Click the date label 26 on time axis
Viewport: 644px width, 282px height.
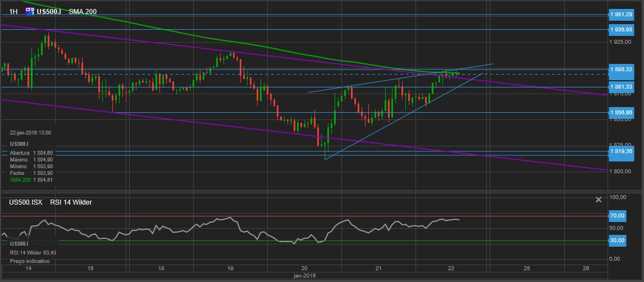pos(586,269)
